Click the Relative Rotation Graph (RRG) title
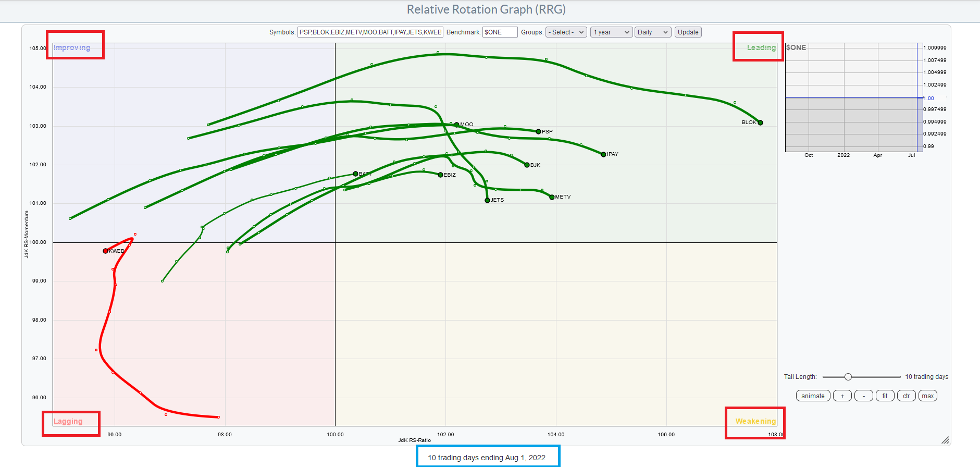980x467 pixels. [486, 9]
